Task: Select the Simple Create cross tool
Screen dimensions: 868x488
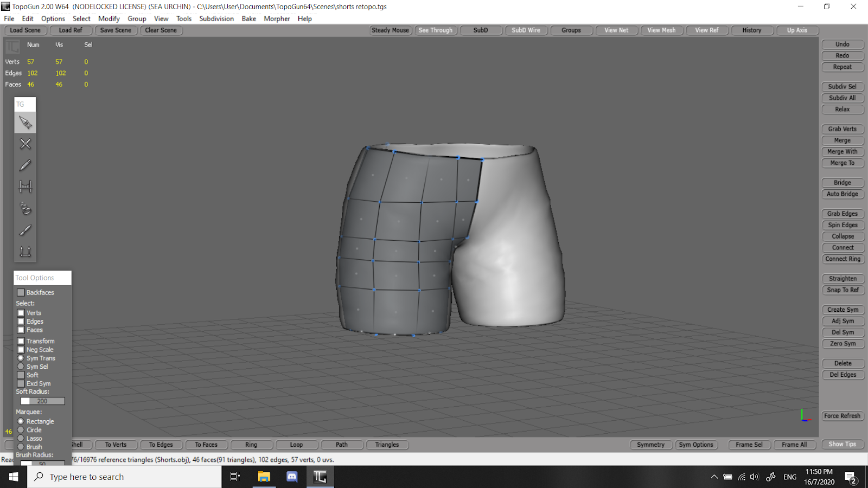Action: (x=25, y=144)
